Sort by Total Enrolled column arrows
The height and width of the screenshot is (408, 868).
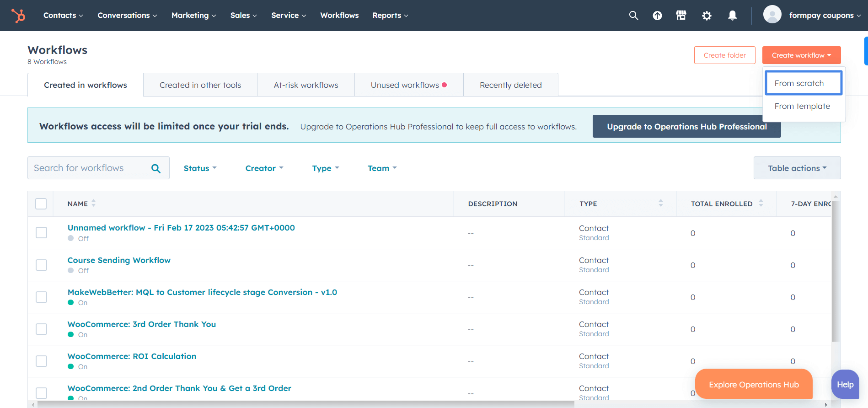coord(761,203)
